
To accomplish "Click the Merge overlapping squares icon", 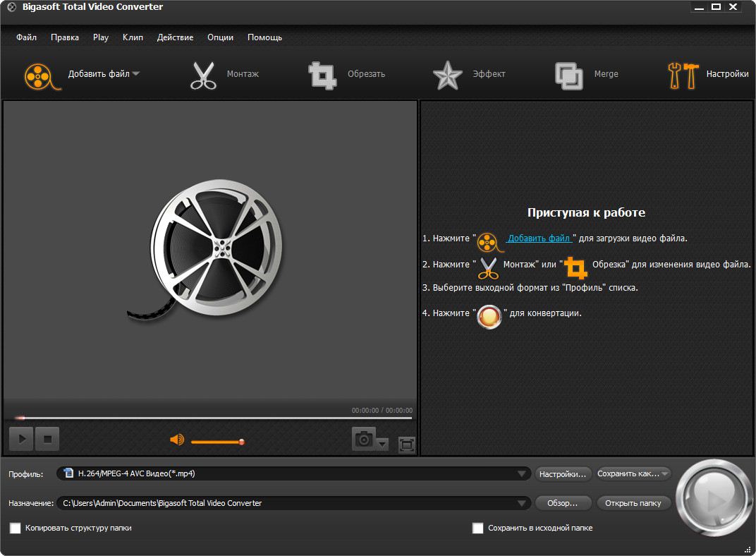I will pyautogui.click(x=569, y=75).
